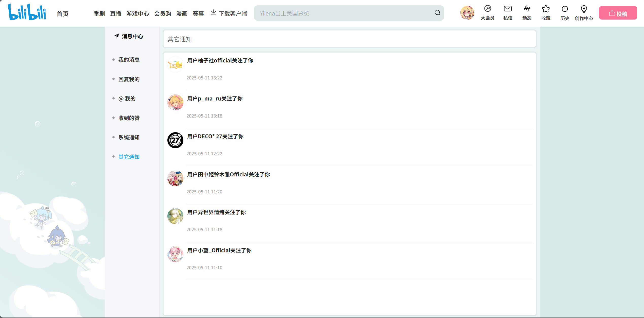Open @ 我的 sidebar item
This screenshot has width=644, height=318.
pos(127,98)
